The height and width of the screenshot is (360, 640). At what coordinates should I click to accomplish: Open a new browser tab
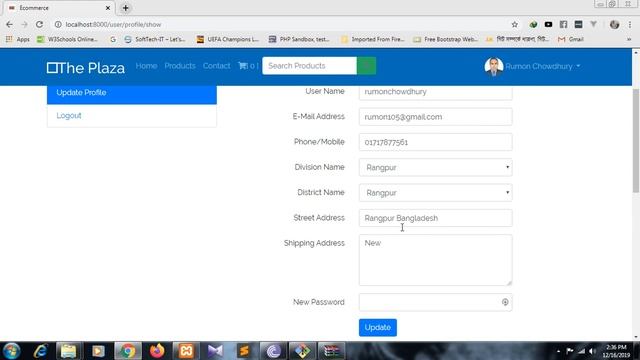tap(125, 8)
